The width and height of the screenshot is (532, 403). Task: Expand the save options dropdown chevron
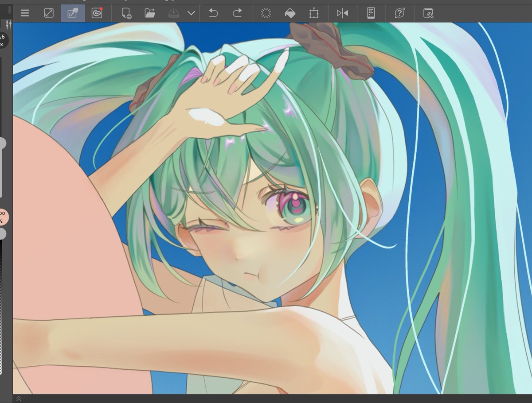(x=191, y=13)
